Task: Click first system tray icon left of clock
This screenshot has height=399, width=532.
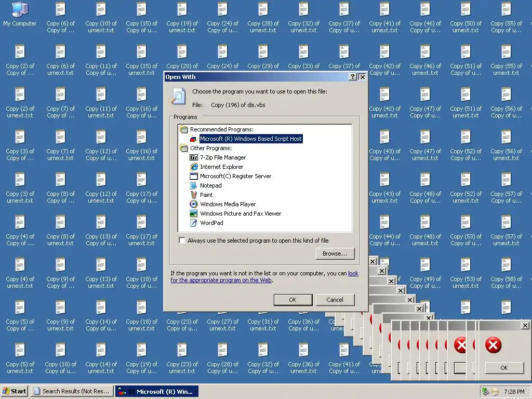Action: coord(485,392)
